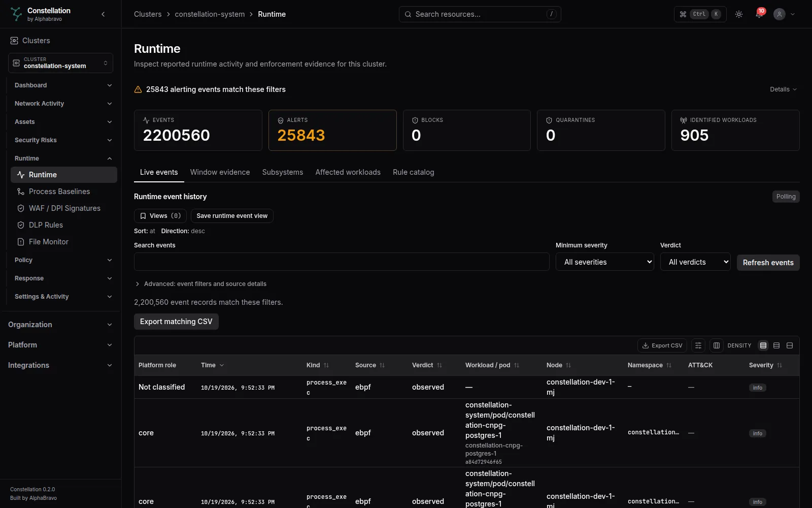The height and width of the screenshot is (508, 812).
Task: Focus the Search resources field
Action: point(480,14)
